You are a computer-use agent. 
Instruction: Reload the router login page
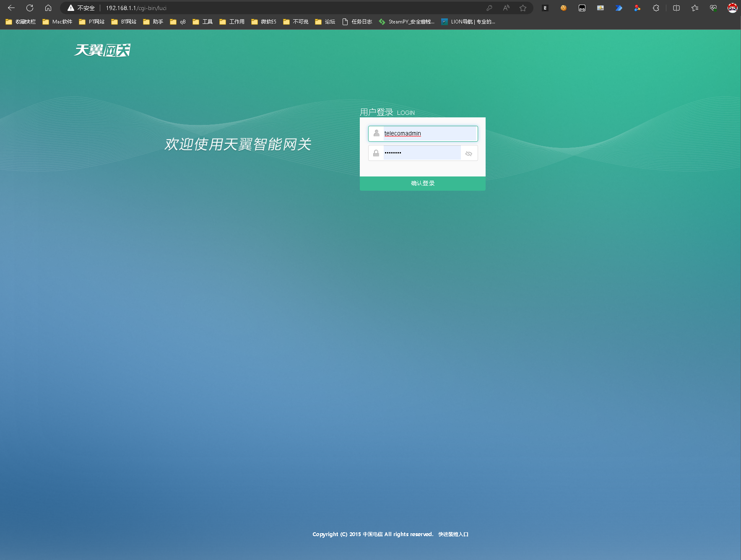[x=30, y=8]
